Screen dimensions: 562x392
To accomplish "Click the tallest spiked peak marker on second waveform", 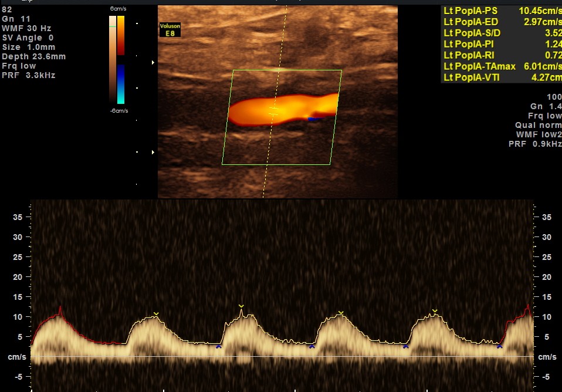I will [x=241, y=306].
